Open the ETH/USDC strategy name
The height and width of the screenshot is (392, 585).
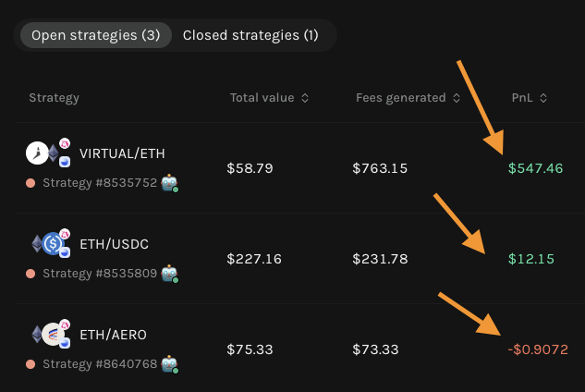[x=114, y=244]
